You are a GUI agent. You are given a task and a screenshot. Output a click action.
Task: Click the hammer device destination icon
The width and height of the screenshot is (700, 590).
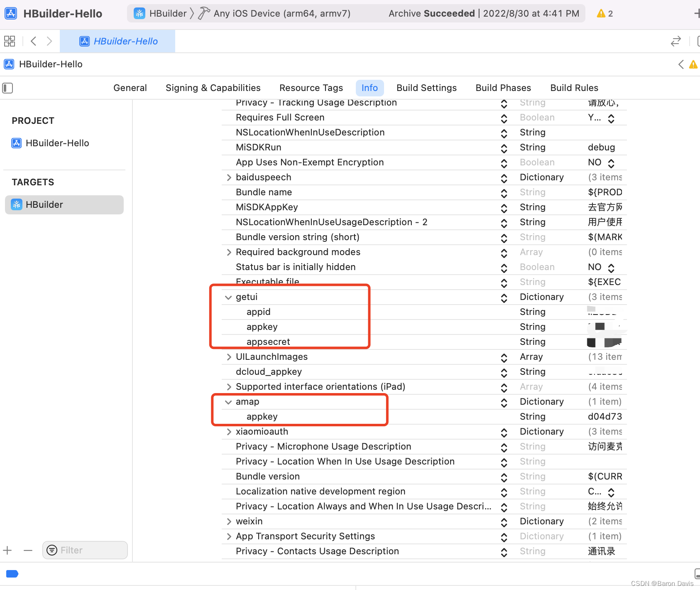pyautogui.click(x=203, y=14)
